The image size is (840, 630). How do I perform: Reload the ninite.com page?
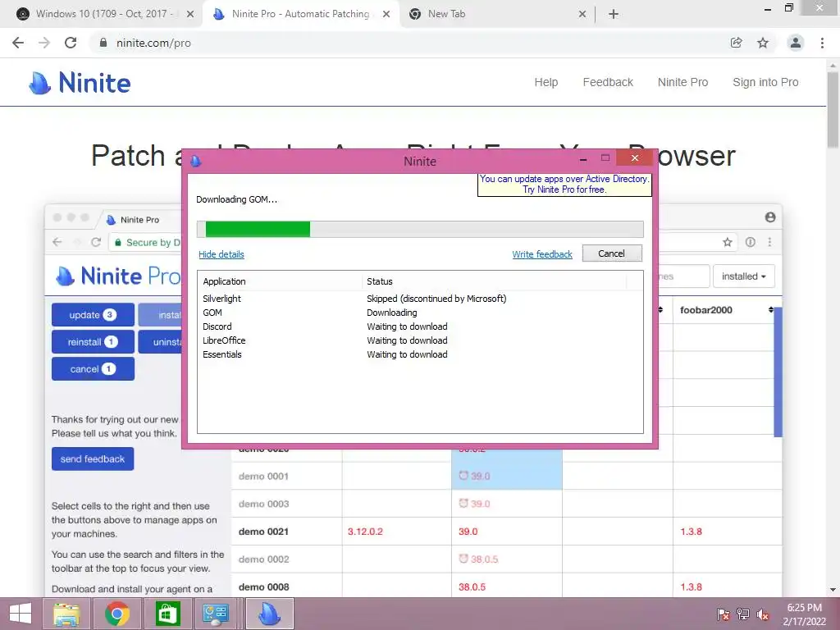coord(71,43)
